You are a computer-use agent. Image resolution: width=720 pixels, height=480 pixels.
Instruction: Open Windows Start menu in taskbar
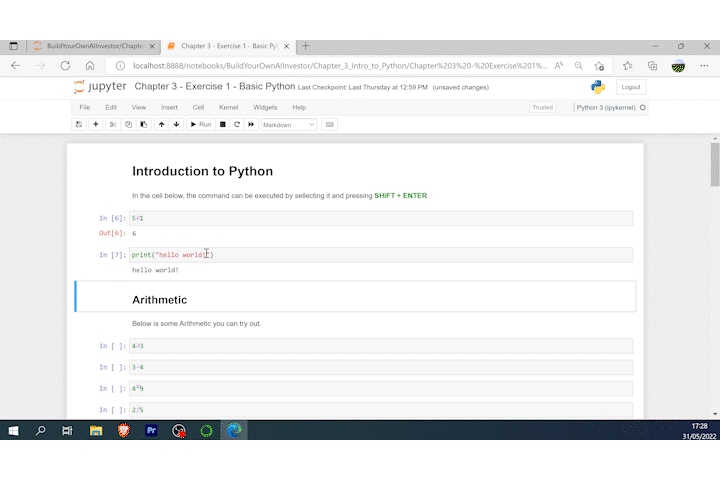[x=14, y=431]
